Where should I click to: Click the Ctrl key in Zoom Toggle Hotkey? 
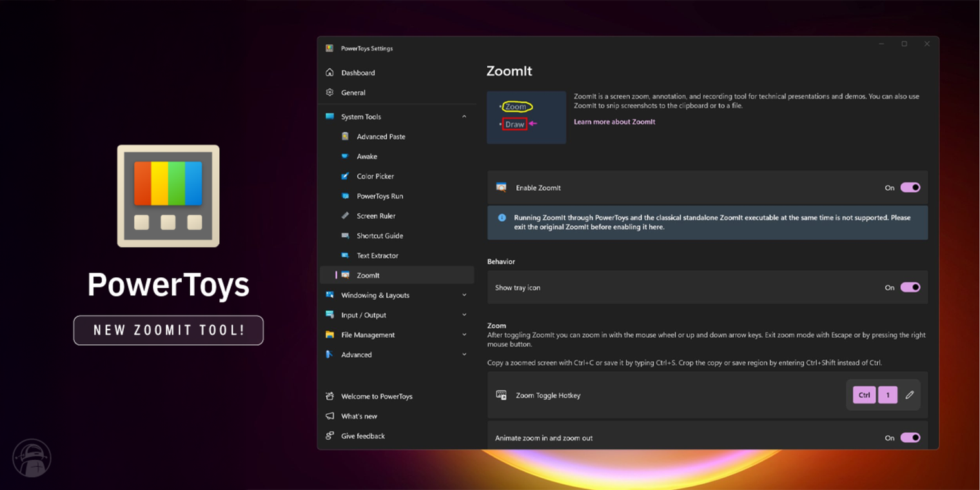[x=863, y=395]
